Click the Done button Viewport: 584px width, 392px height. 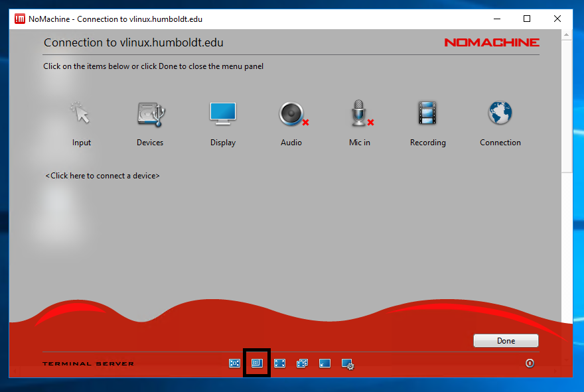click(x=506, y=341)
